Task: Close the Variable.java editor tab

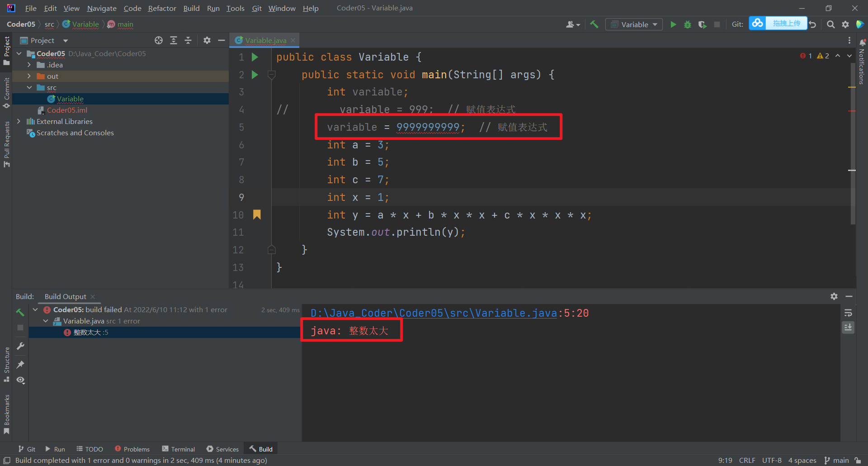Action: click(x=293, y=40)
